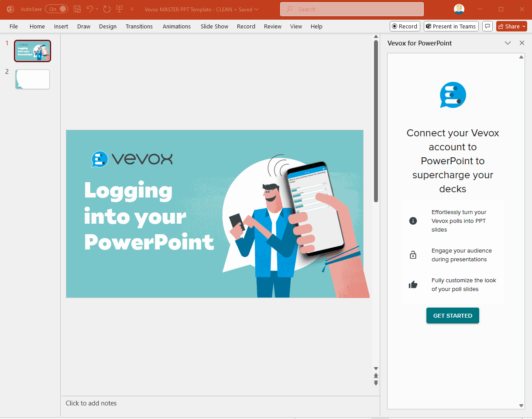
Task: Click the Present in Teams button
Action: [x=451, y=26]
